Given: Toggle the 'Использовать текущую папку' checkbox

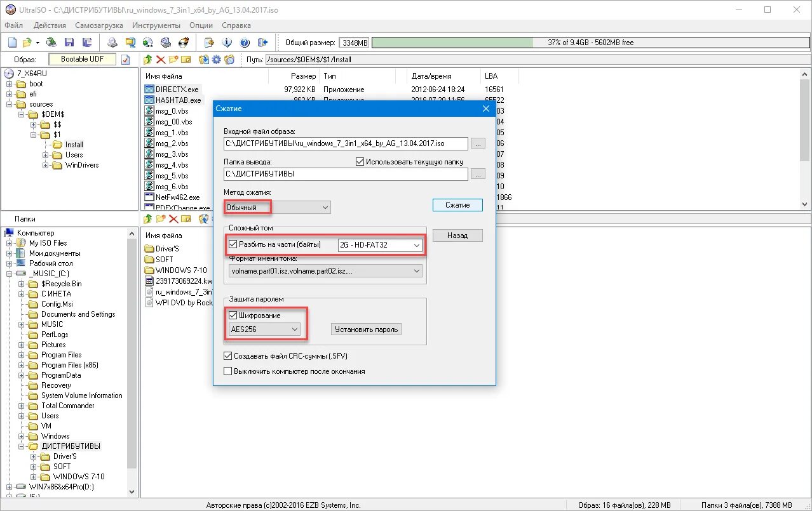Looking at the screenshot, I should point(360,162).
